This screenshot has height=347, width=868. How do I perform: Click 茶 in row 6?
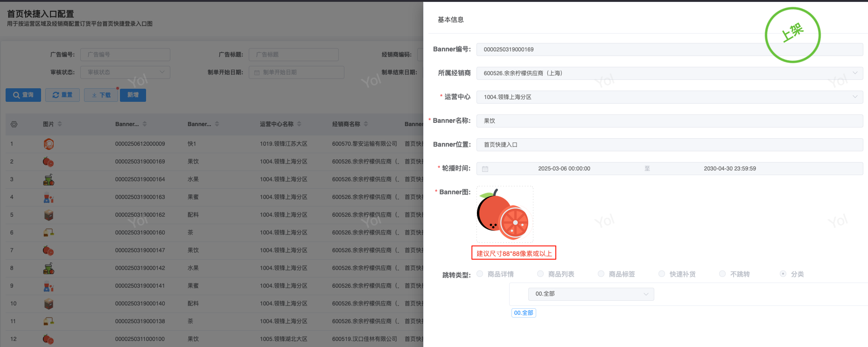190,233
